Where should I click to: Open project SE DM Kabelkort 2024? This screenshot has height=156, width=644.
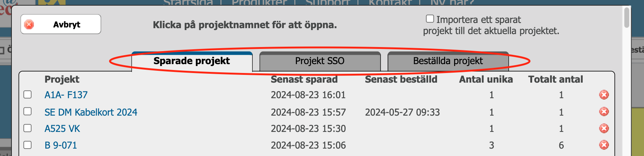(x=91, y=112)
